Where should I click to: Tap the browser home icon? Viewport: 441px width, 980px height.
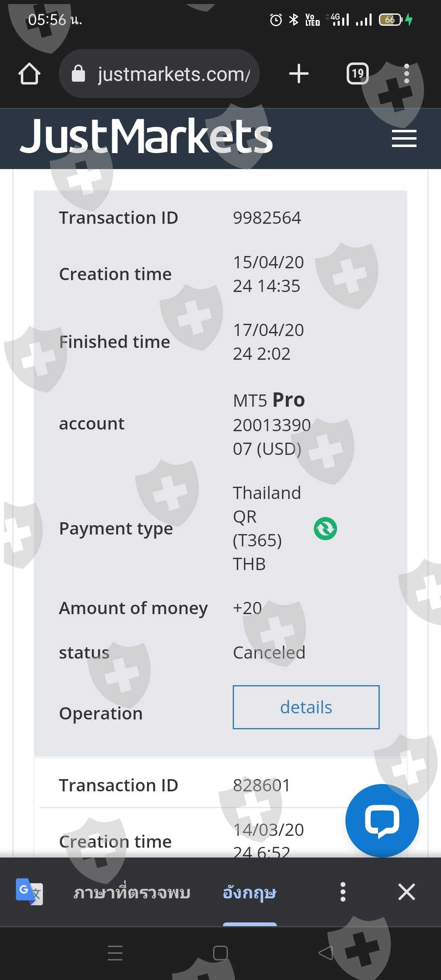[x=29, y=74]
